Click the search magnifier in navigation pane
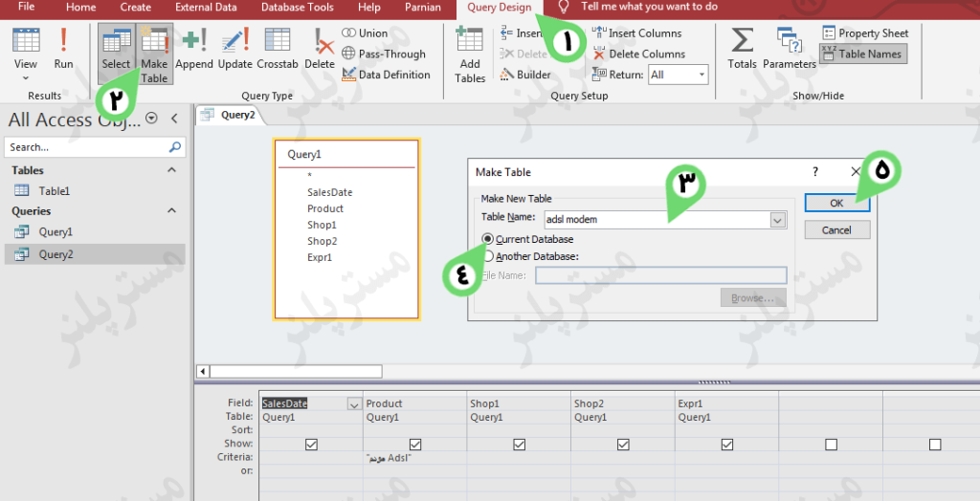Screen dimensions: 980x501 pyautogui.click(x=175, y=147)
